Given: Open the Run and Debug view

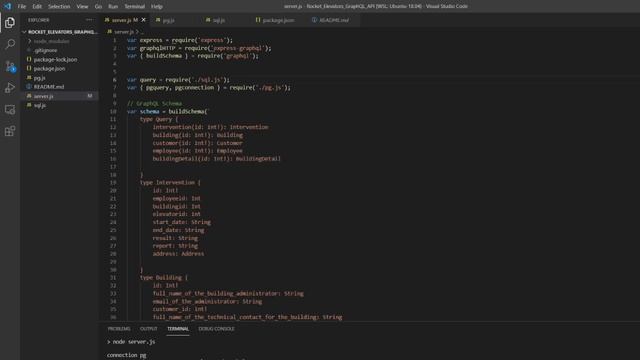Looking at the screenshot, I should 10,88.
